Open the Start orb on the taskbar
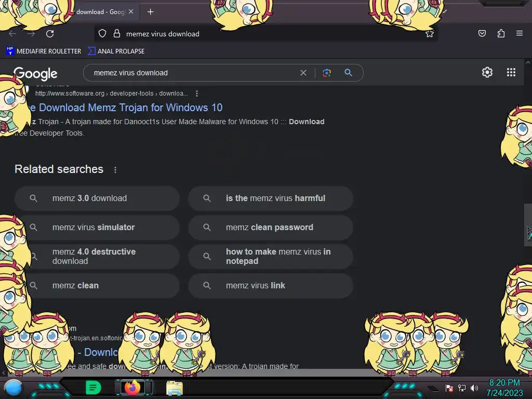The height and width of the screenshot is (399, 532). point(14,388)
